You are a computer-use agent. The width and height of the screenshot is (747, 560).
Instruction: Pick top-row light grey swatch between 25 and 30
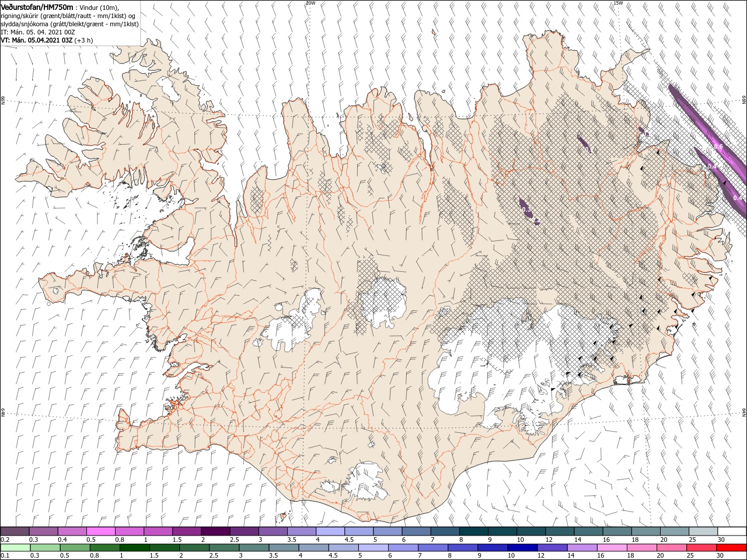click(703, 531)
